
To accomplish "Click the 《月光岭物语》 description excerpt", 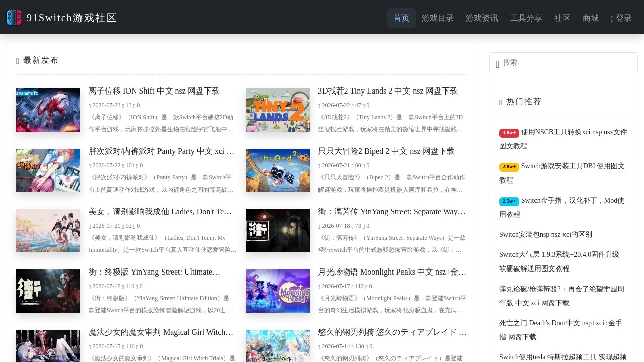I will pyautogui.click(x=392, y=304).
